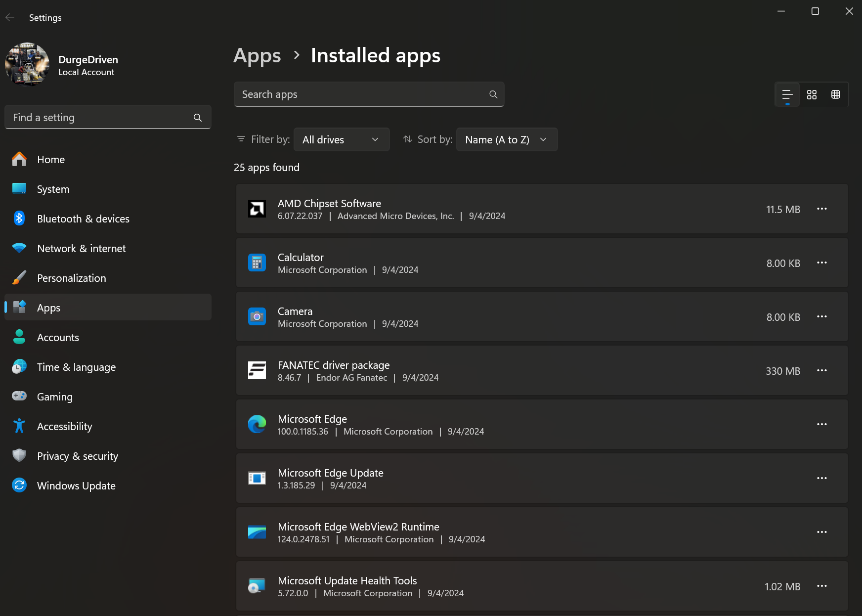
Task: Click the search icon in Search apps
Action: (x=493, y=94)
